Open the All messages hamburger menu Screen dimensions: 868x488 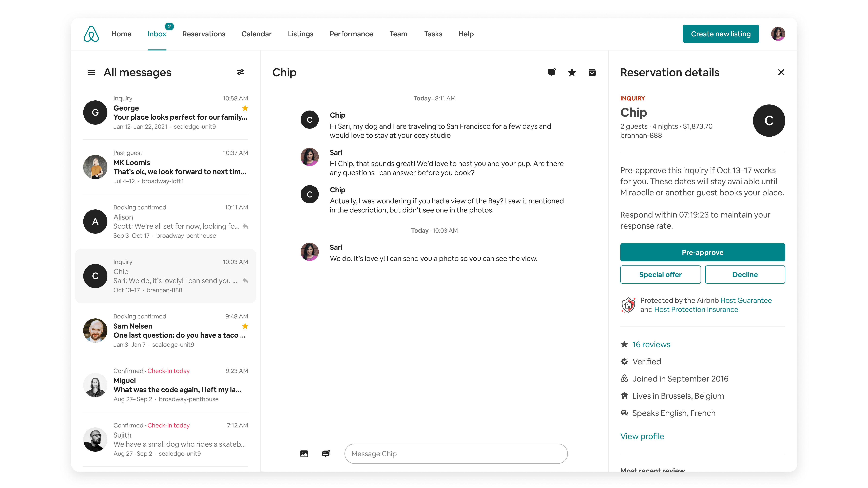[91, 72]
